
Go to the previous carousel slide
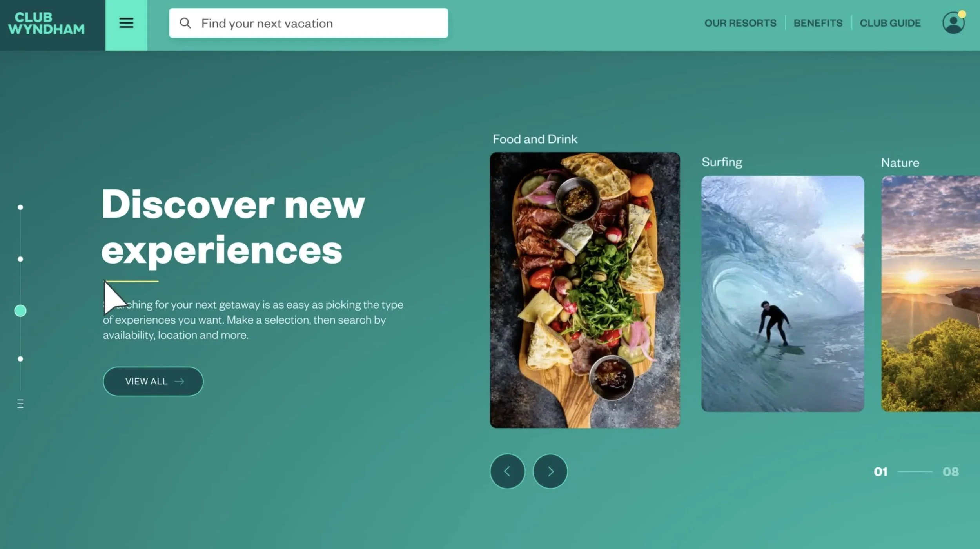pos(507,471)
